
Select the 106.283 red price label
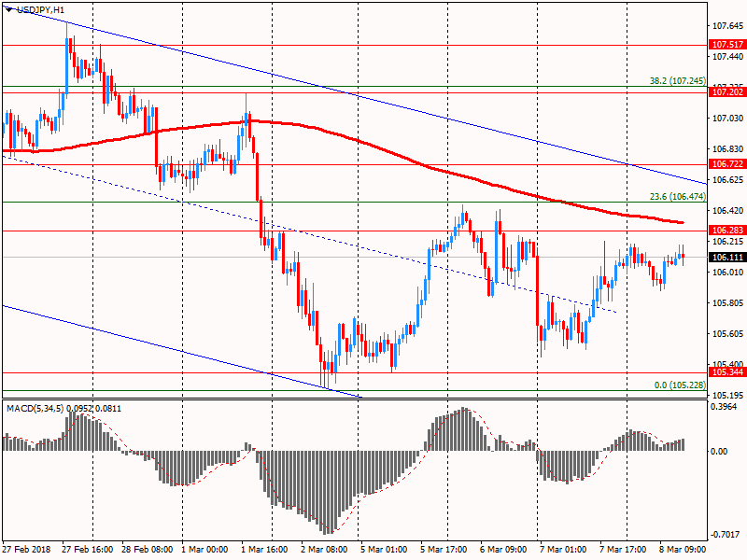coord(727,231)
